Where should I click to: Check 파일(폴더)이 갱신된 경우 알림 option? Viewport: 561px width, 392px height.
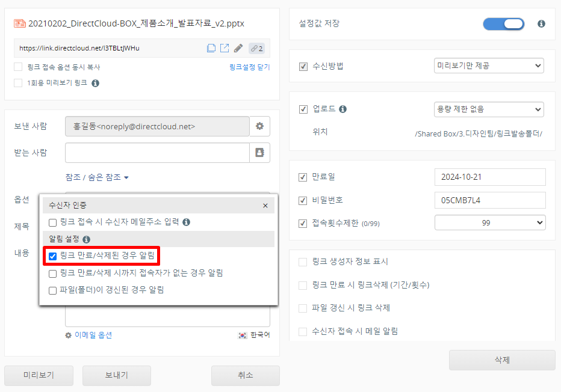53,290
